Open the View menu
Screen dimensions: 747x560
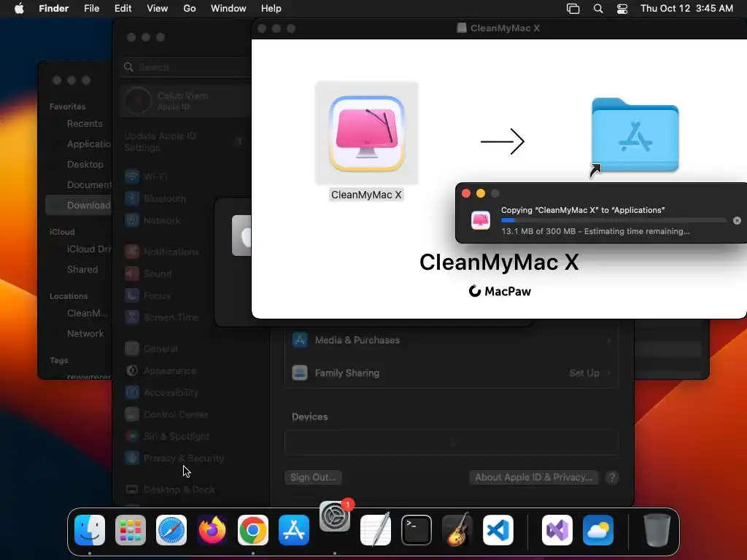point(158,9)
